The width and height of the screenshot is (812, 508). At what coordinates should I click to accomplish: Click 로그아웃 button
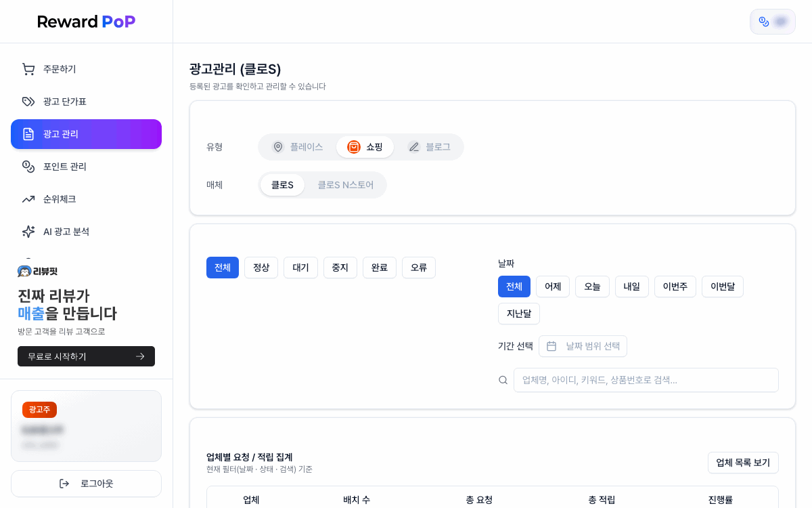pos(86,484)
